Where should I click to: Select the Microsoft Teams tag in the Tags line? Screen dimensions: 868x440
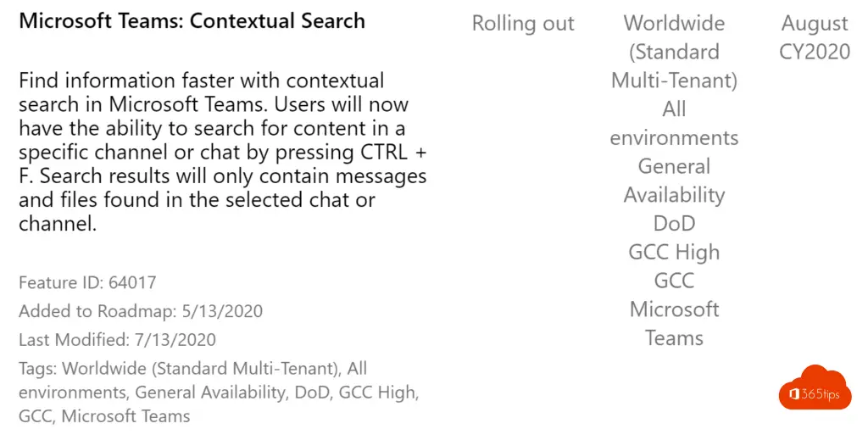coord(125,416)
